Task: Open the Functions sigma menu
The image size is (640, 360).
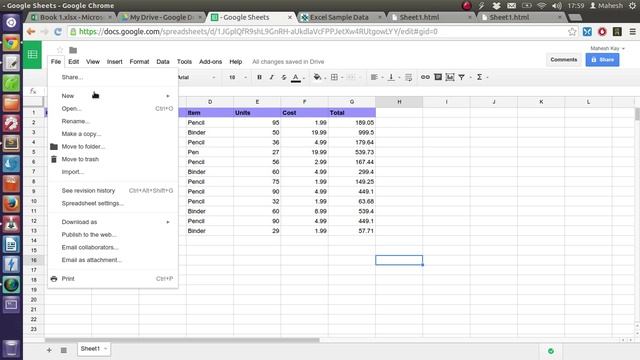Action: click(x=480, y=77)
